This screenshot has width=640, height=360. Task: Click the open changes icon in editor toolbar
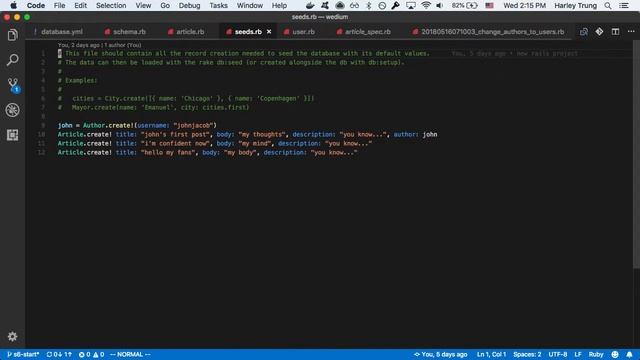[x=584, y=31]
